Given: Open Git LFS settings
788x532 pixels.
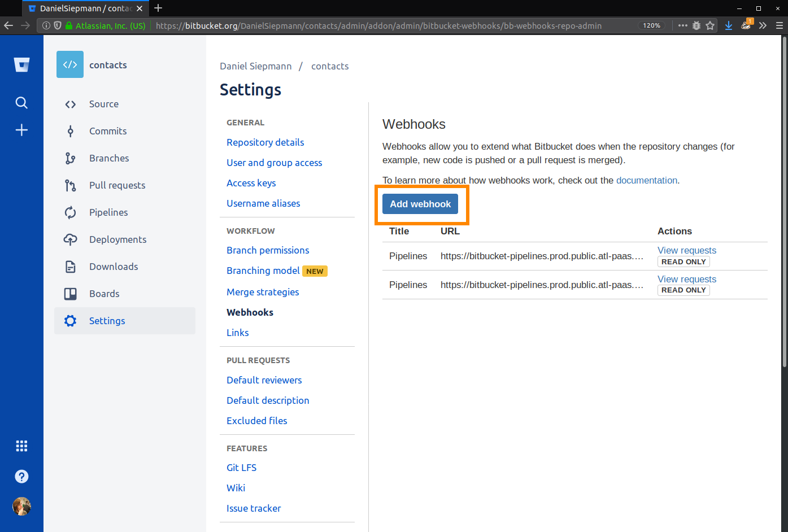Looking at the screenshot, I should pyautogui.click(x=242, y=468).
